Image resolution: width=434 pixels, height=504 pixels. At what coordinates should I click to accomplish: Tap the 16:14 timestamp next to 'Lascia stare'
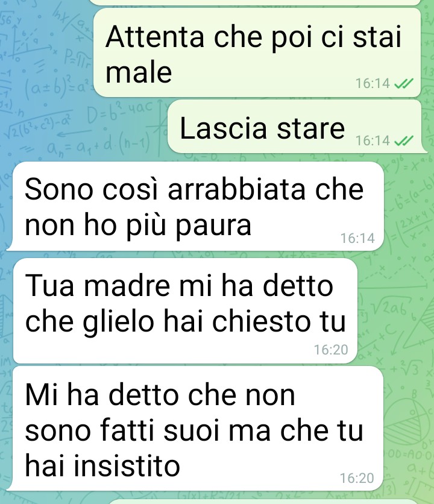(x=373, y=140)
